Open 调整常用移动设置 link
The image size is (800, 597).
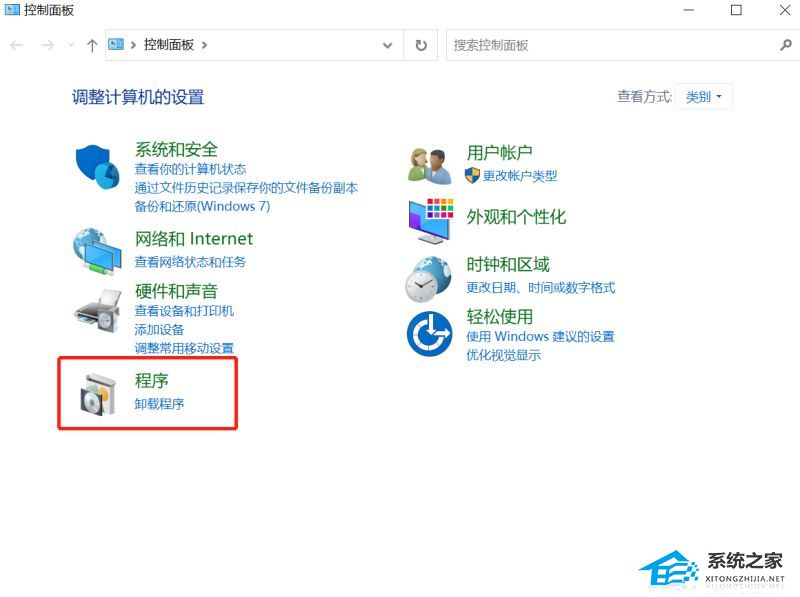tap(184, 348)
